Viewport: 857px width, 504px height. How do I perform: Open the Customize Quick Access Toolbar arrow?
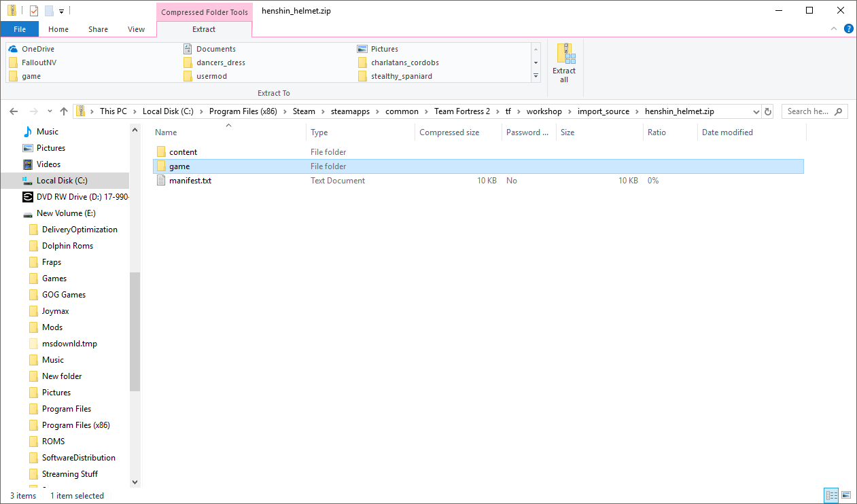point(61,11)
